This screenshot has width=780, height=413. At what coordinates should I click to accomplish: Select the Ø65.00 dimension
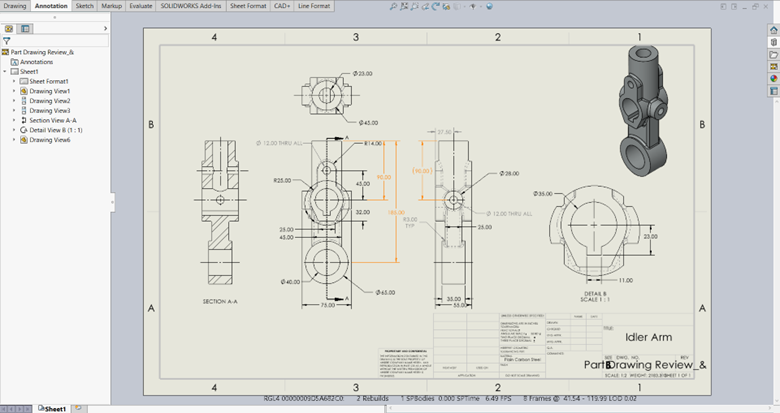(x=385, y=293)
